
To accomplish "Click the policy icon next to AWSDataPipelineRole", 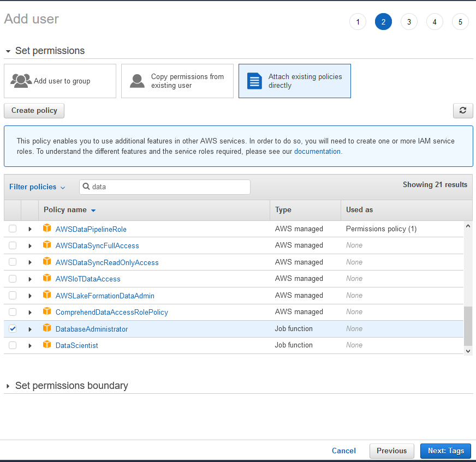I will (x=47, y=229).
